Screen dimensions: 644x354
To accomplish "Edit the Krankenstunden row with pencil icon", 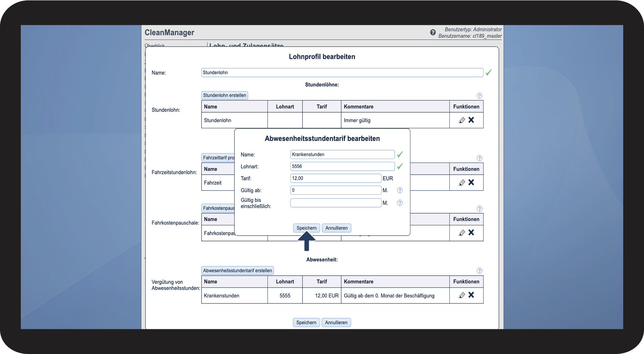I will (462, 295).
